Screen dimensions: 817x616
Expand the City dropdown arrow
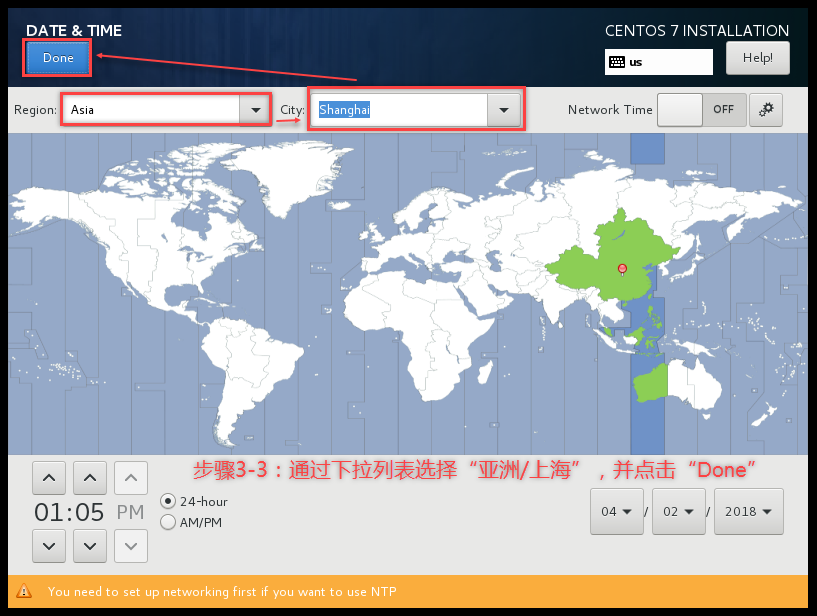coord(503,110)
